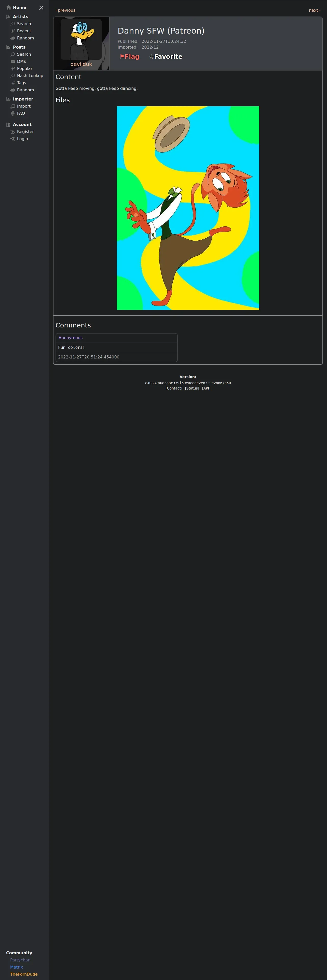Screen dimensions: 327x980
Task: Click the icon beside FAQ
Action: pos(13,113)
